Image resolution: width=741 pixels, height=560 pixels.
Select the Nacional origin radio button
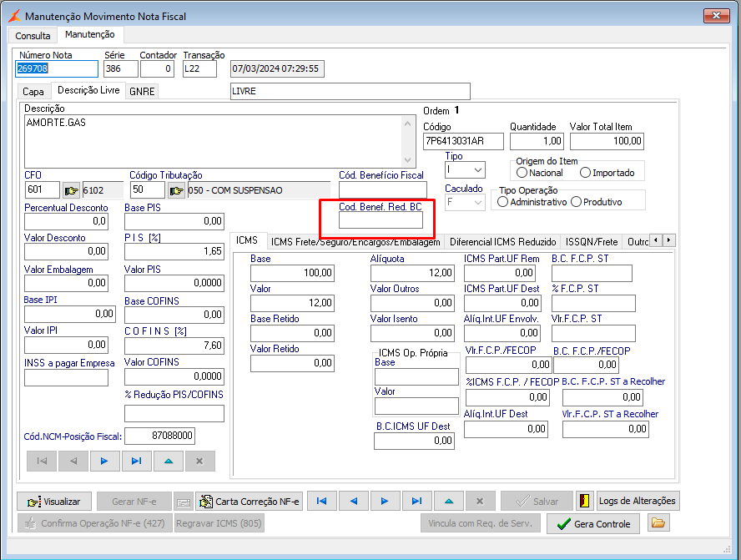(522, 173)
